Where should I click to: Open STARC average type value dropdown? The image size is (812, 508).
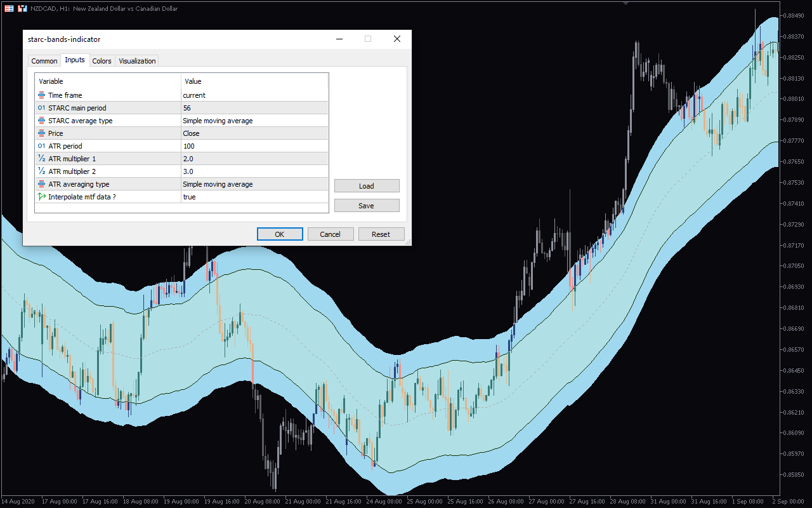(x=254, y=121)
